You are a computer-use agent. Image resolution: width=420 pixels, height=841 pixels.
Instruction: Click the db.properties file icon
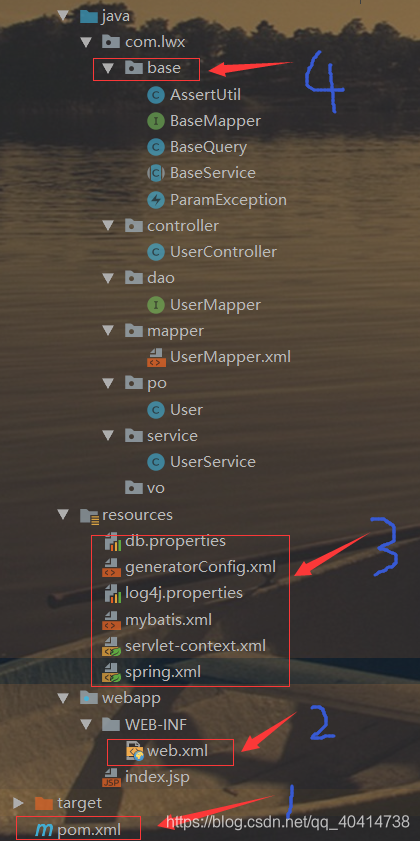111,542
